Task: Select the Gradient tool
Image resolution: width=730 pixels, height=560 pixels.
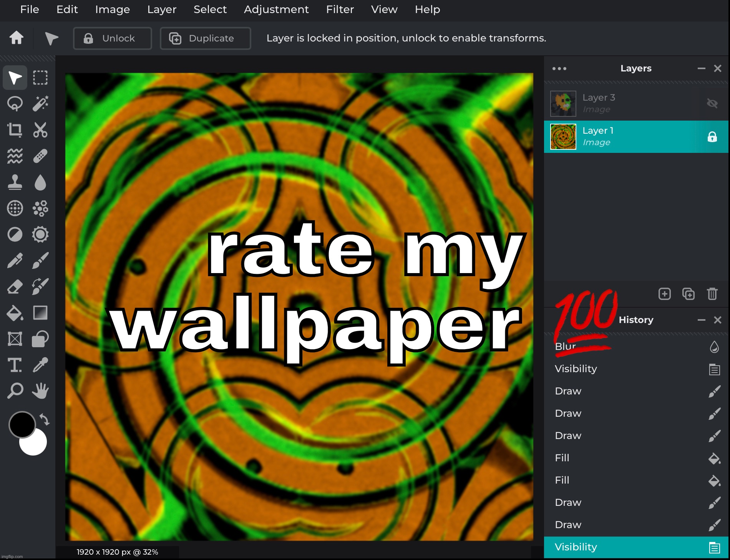Action: click(x=40, y=313)
